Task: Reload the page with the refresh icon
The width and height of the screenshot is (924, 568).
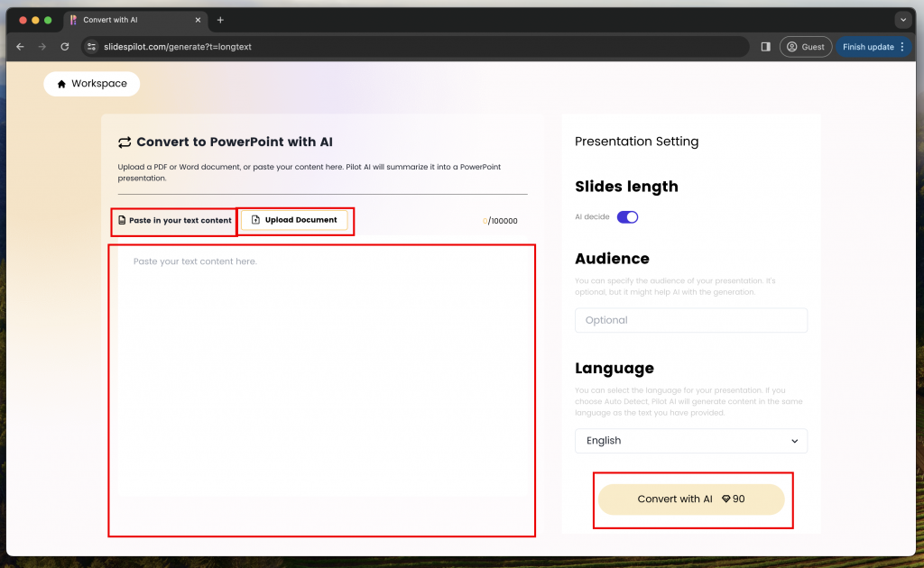Action: (65, 47)
